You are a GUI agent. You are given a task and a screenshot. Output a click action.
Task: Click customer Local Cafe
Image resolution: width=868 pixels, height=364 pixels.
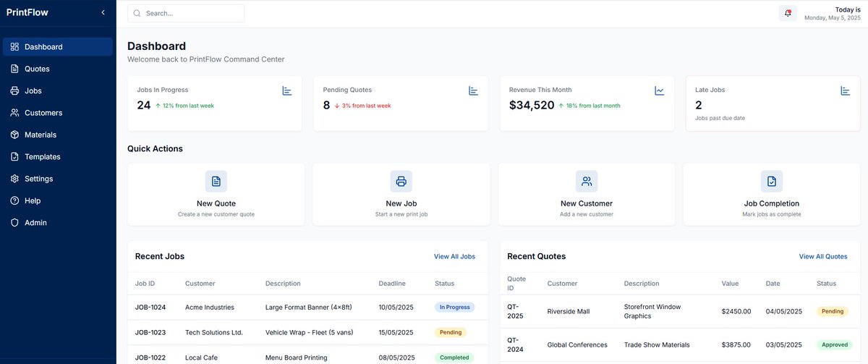(201, 357)
